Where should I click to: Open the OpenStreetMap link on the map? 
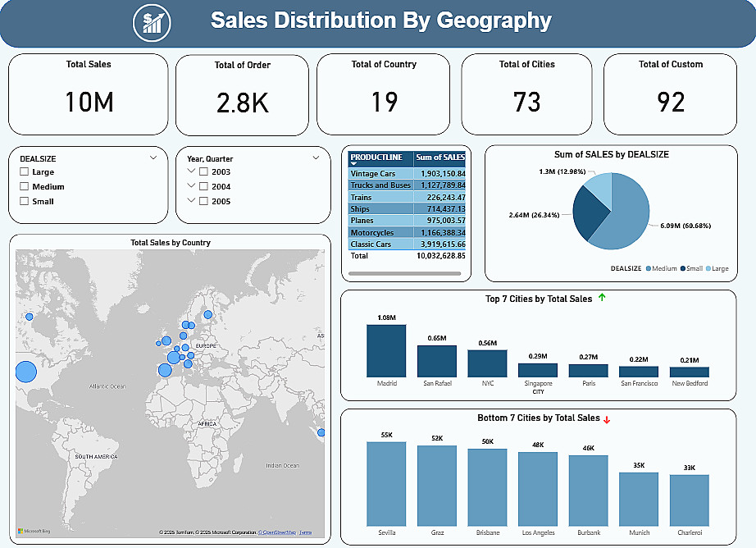click(x=277, y=532)
